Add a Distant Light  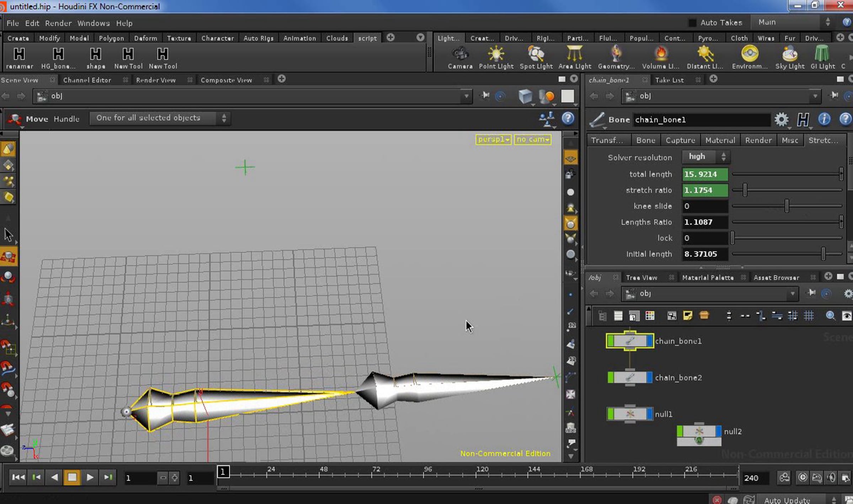(705, 58)
